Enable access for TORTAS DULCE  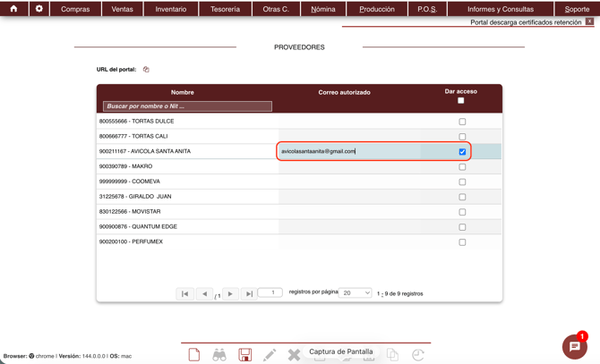[462, 122]
